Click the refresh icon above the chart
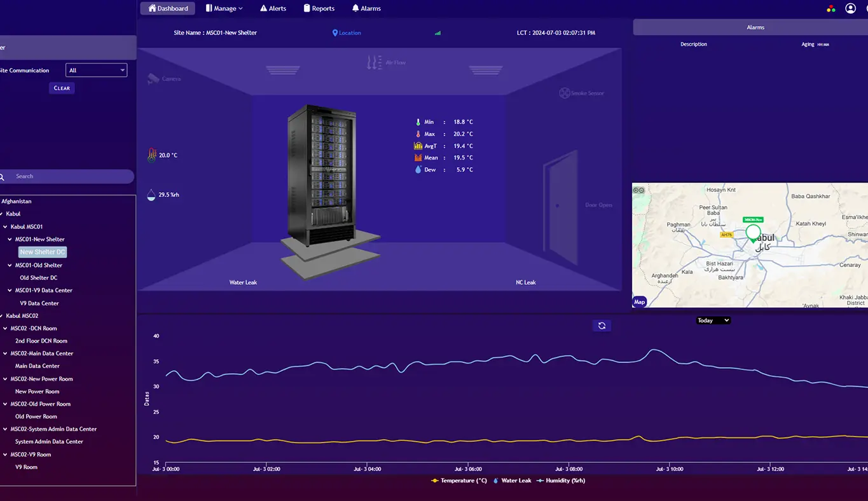The height and width of the screenshot is (501, 868). 602,325
